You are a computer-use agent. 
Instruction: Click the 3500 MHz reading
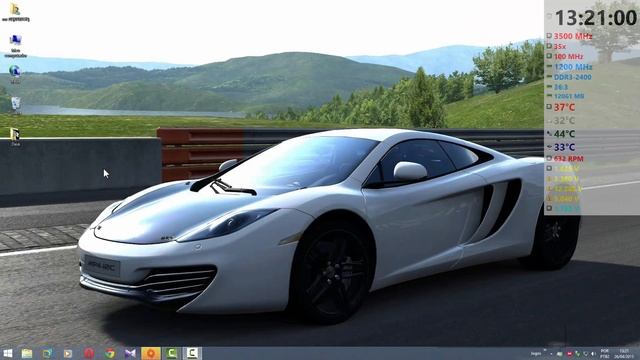tap(573, 36)
